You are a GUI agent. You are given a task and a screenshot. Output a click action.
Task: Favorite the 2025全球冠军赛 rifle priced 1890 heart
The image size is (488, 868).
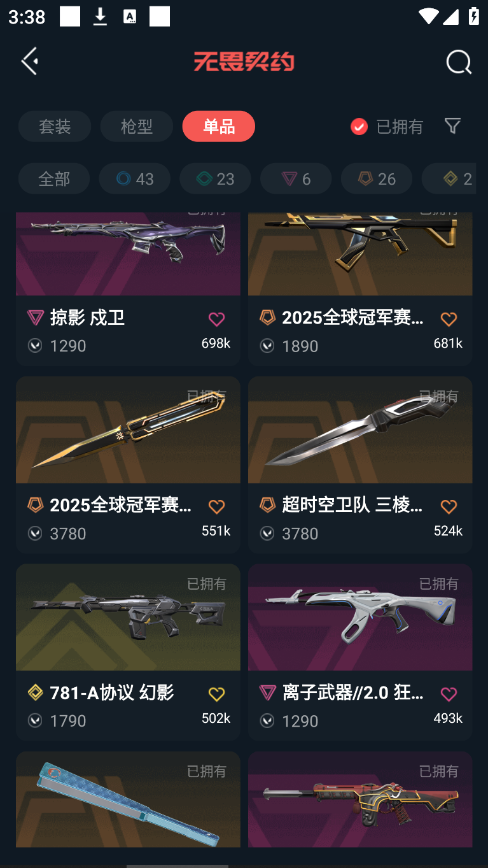(449, 319)
